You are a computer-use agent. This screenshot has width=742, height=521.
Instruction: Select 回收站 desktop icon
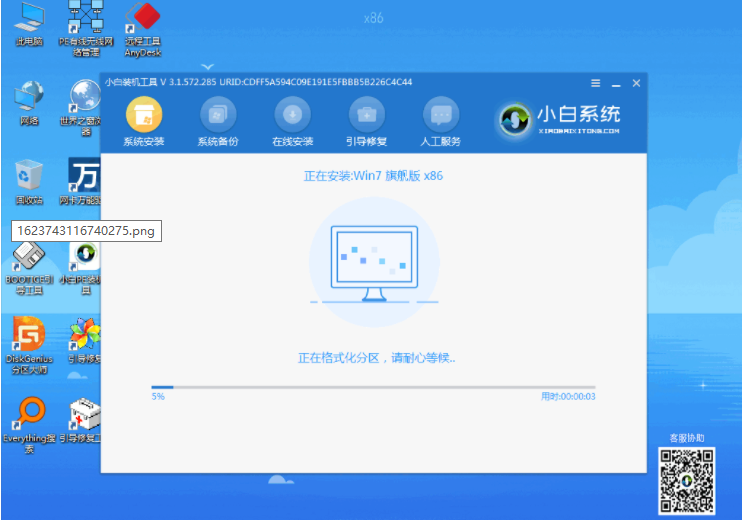[29, 183]
